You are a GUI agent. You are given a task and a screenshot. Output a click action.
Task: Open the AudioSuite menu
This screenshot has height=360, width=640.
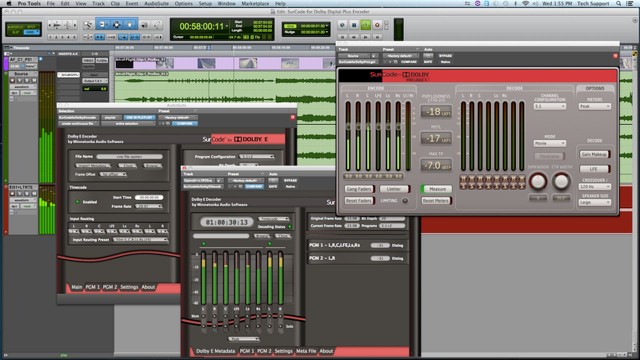[x=156, y=3]
